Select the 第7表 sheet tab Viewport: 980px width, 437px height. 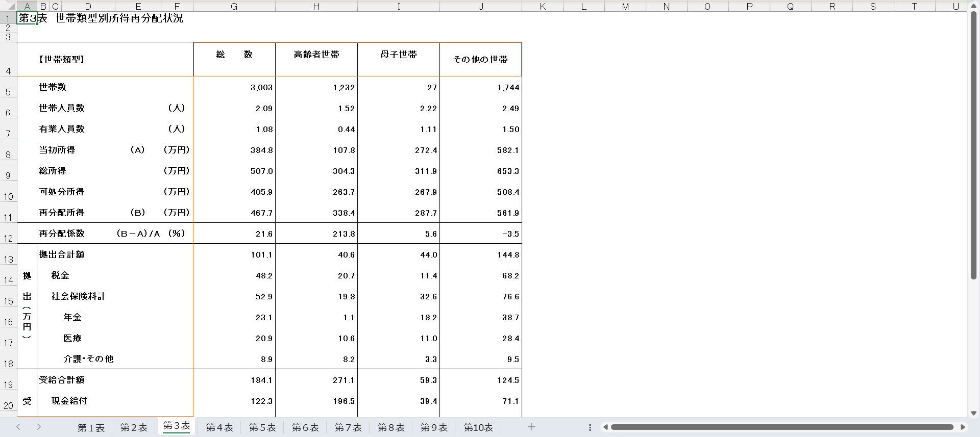[x=348, y=428]
